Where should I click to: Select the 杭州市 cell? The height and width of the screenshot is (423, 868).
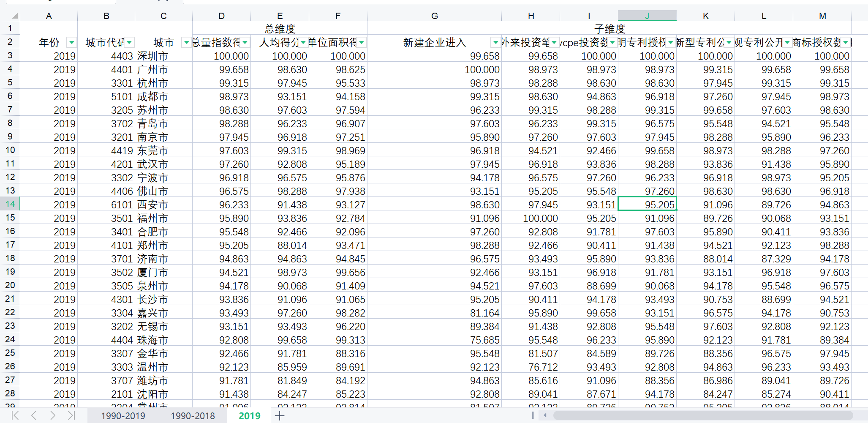tap(164, 83)
